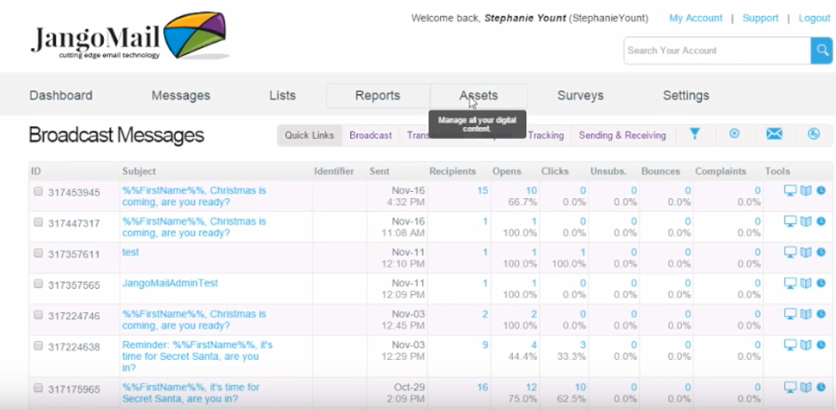
Task: Click the Opens column header
Action: pyautogui.click(x=507, y=171)
